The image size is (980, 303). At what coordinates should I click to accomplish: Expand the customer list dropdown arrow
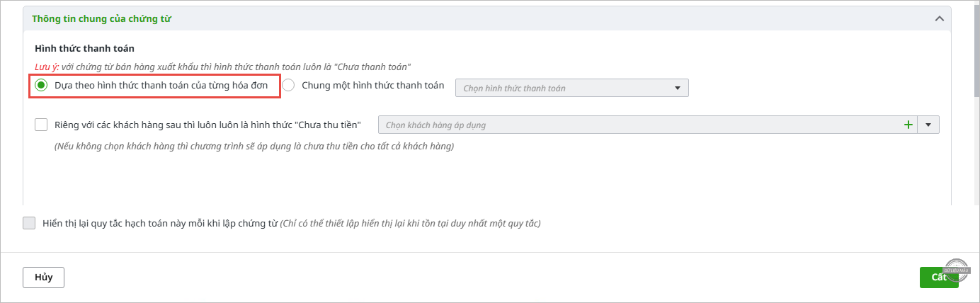[928, 125]
